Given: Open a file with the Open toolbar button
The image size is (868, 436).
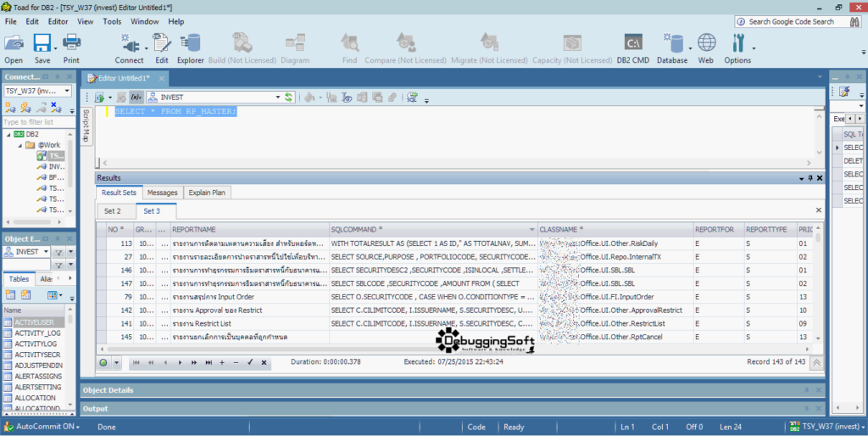Looking at the screenshot, I should 14,48.
